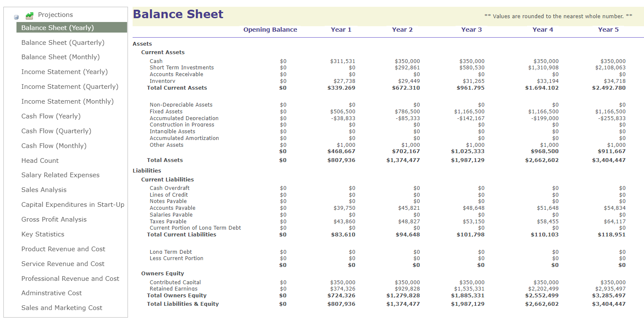Open Gross Profit Analysis

54,219
